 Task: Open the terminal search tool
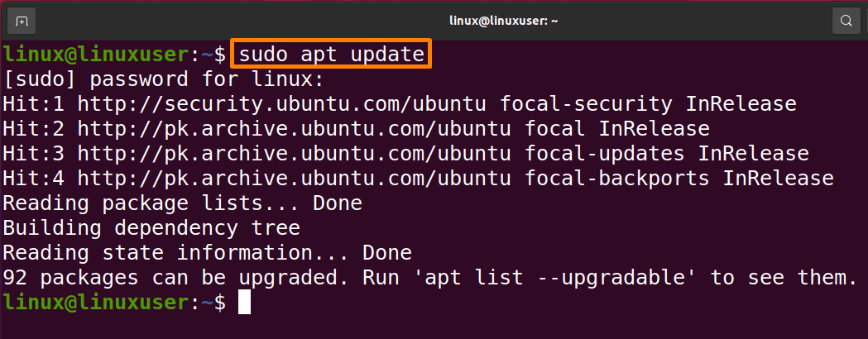pyautogui.click(x=846, y=21)
